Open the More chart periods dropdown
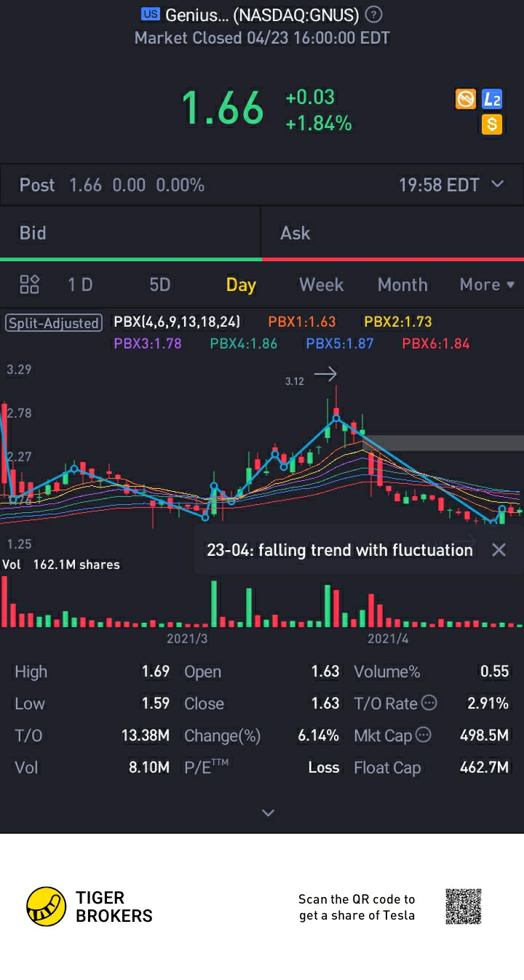The image size is (524, 980). [487, 284]
